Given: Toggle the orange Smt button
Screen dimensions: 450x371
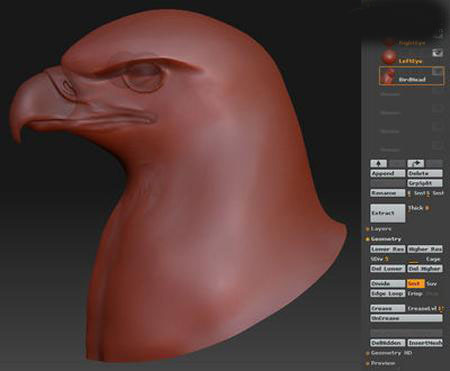Looking at the screenshot, I should click(x=415, y=284).
